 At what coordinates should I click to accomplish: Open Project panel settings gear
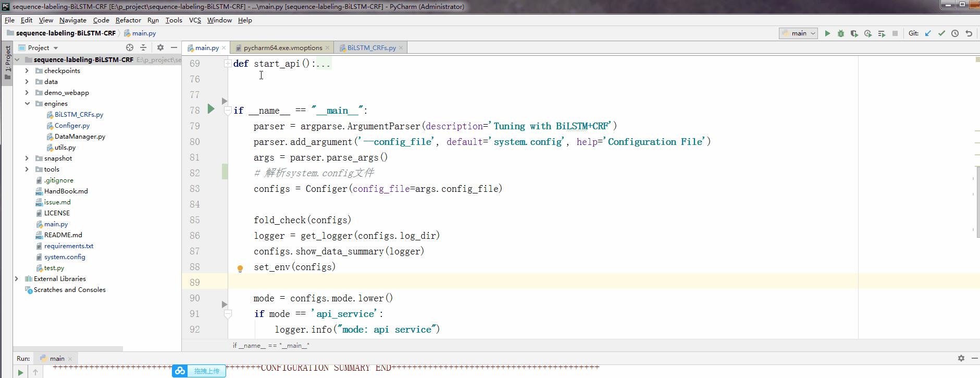(x=160, y=47)
